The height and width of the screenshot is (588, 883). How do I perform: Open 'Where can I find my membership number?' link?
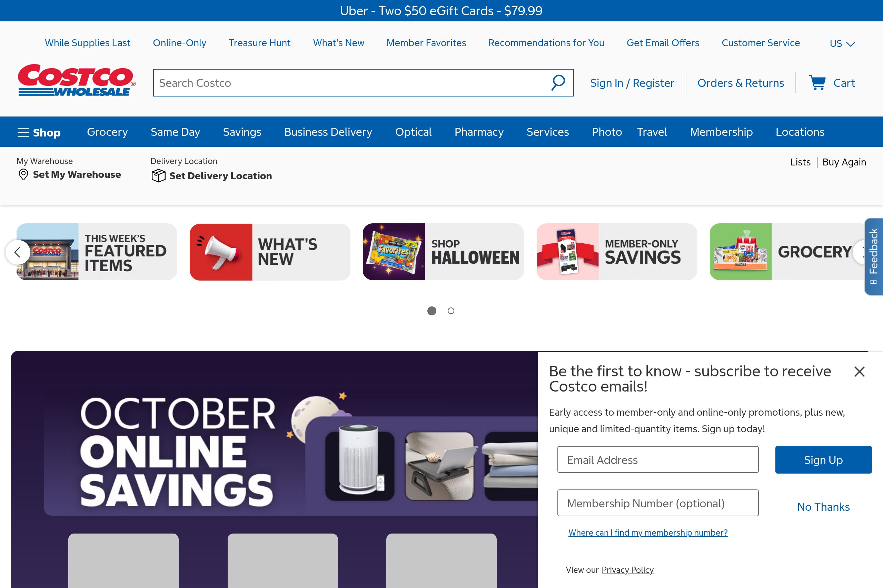click(x=648, y=533)
